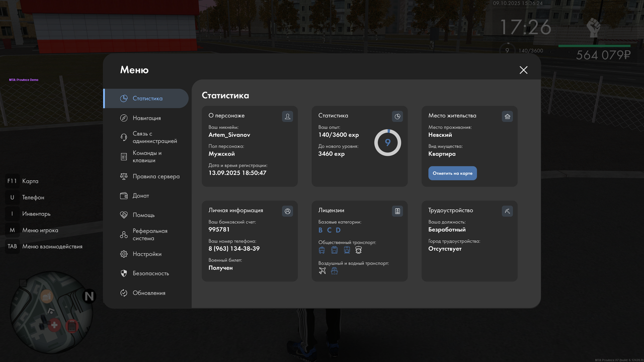Click military ID status Получен
This screenshot has height=362, width=644.
point(221,268)
